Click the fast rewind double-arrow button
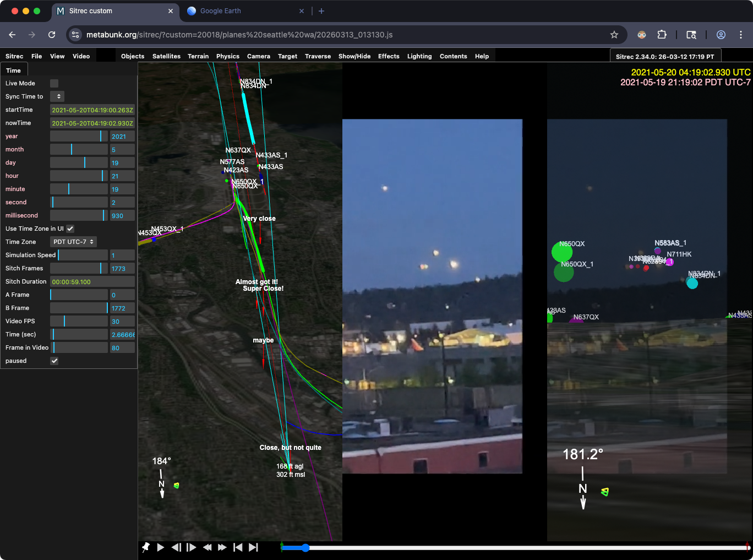The height and width of the screenshot is (560, 753). coord(207,547)
